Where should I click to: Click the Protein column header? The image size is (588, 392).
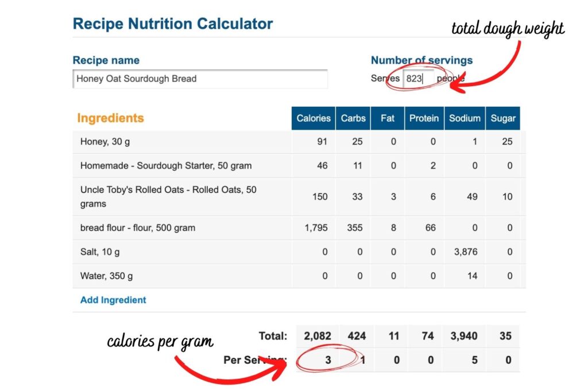click(424, 118)
